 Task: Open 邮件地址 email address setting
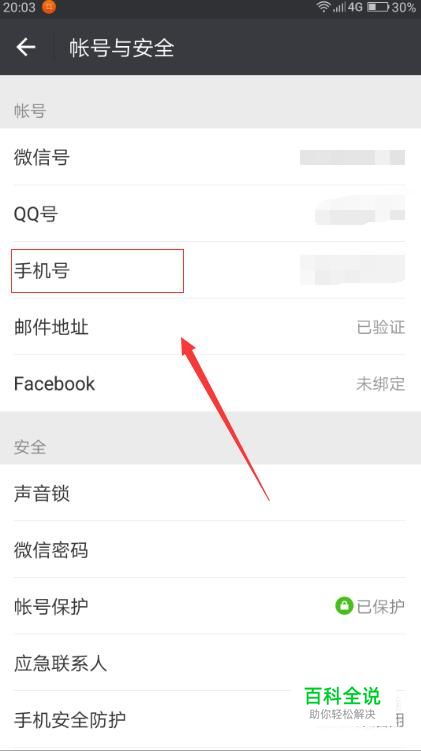210,327
